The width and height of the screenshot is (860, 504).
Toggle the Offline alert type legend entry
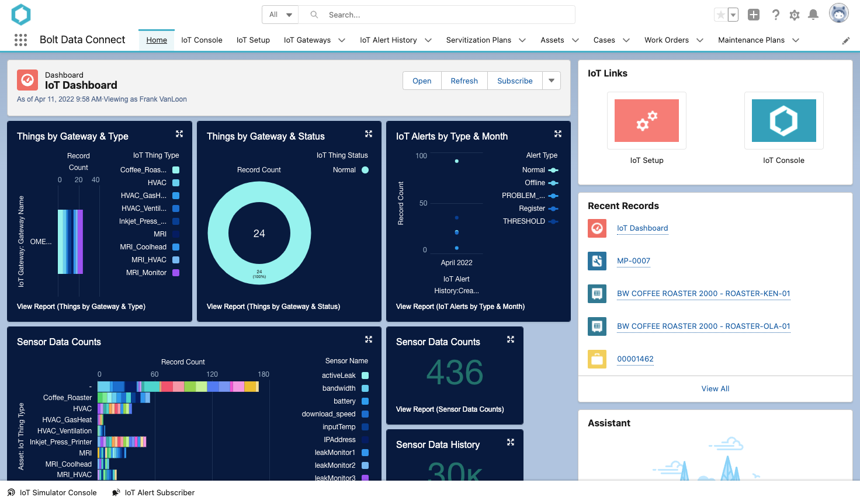(x=542, y=183)
